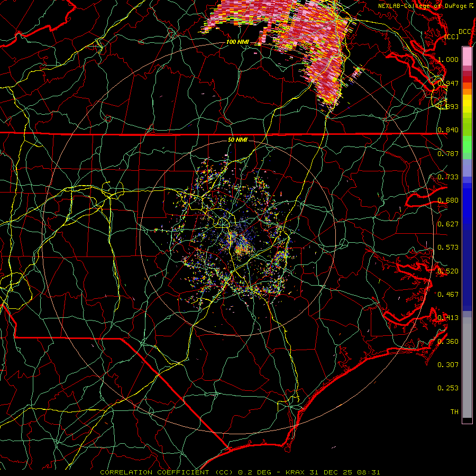The height and width of the screenshot is (476, 476).
Task: Click the CORRELATION COEFFICIENT caption at the bottom
Action: click(240, 472)
